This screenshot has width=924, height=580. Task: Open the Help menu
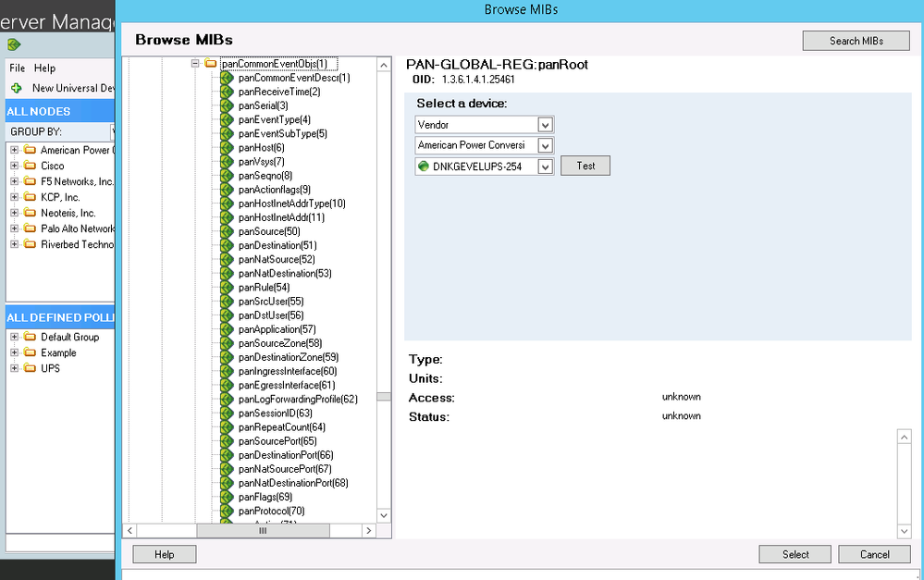(x=44, y=68)
